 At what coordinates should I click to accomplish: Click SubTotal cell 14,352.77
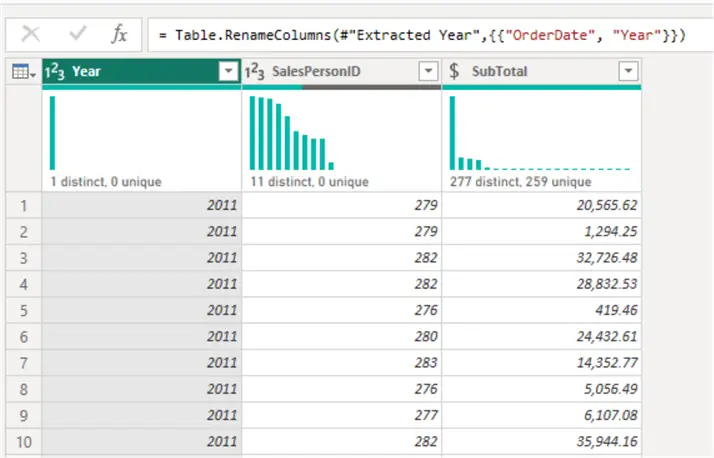(x=541, y=363)
